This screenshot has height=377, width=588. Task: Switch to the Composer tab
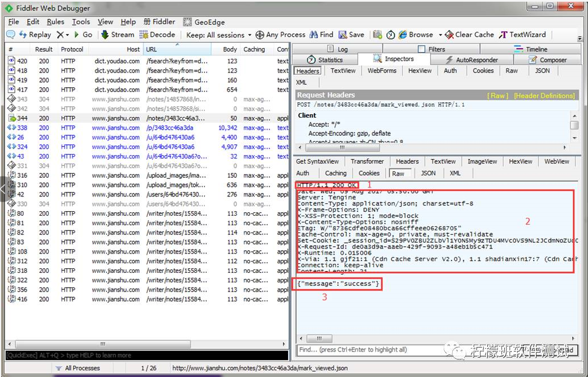[547, 59]
